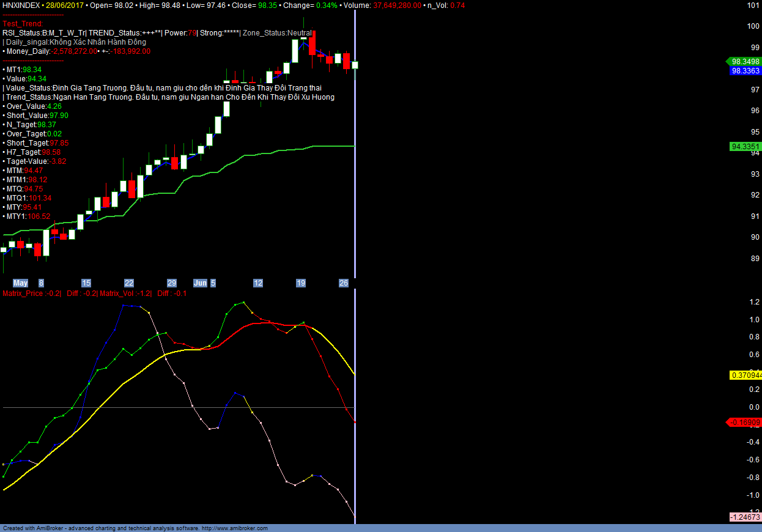Viewport: 762px width, 532px height.
Task: Select date 19 on the time axis
Action: 301,283
